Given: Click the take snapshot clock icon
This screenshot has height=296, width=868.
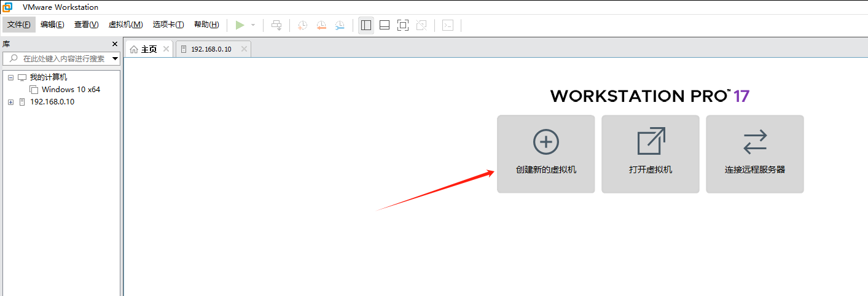Looking at the screenshot, I should (x=303, y=25).
